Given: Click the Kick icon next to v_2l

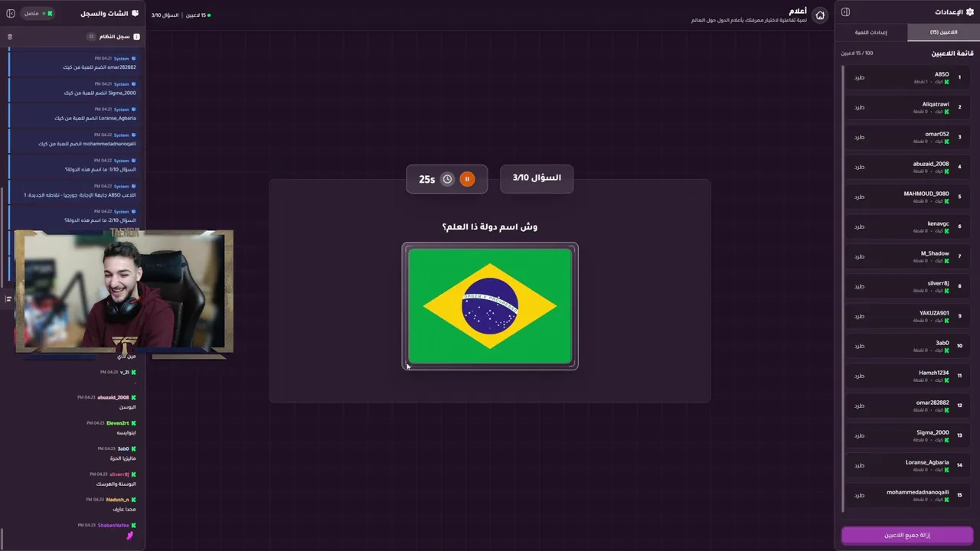Looking at the screenshot, I should pyautogui.click(x=133, y=372).
